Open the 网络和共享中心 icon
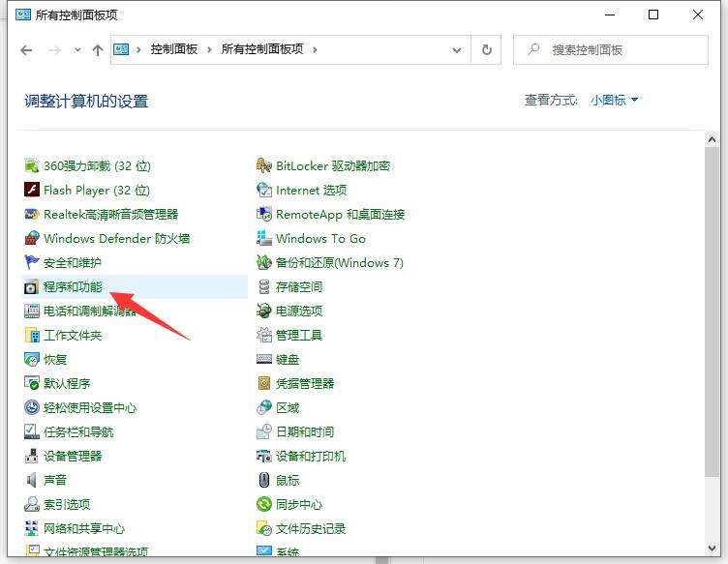This screenshot has width=728, height=564. 32,528
